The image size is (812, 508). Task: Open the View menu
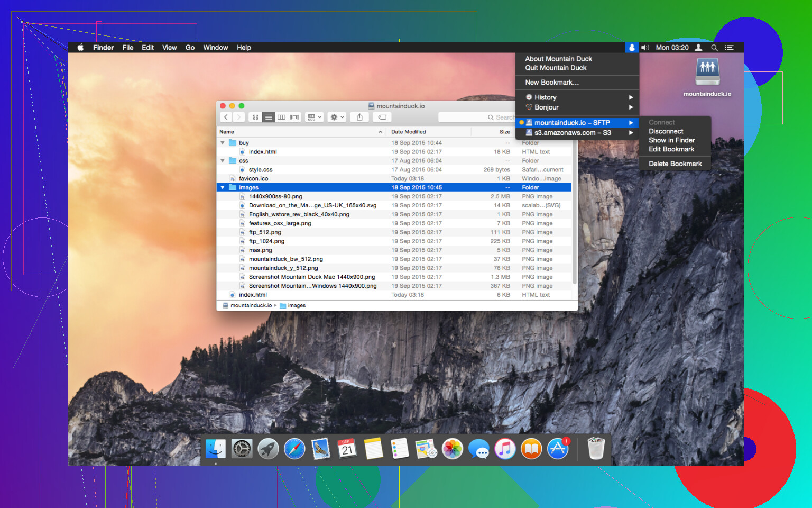pyautogui.click(x=170, y=48)
